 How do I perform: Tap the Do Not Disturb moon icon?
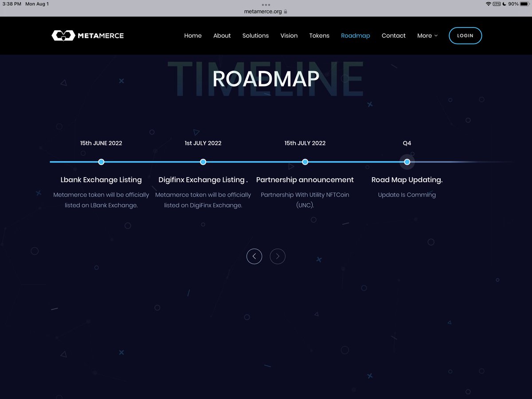[x=505, y=4]
